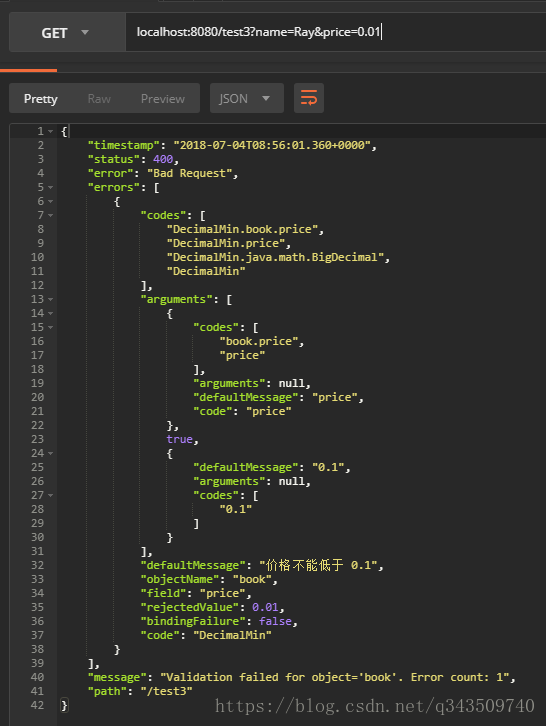Click the request URL input field
The image size is (546, 726).
tap(336, 32)
